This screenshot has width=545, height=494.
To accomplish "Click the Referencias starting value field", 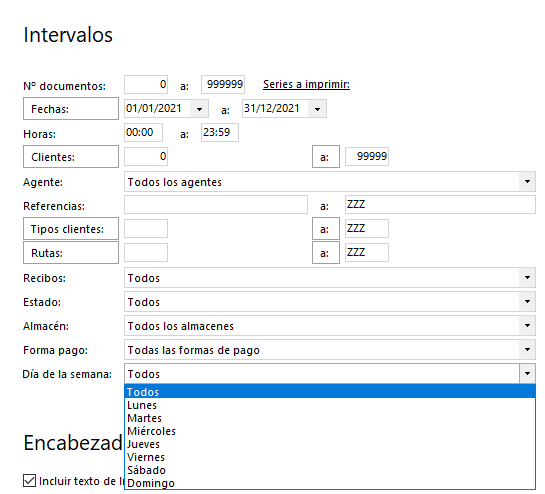I will click(x=216, y=204).
